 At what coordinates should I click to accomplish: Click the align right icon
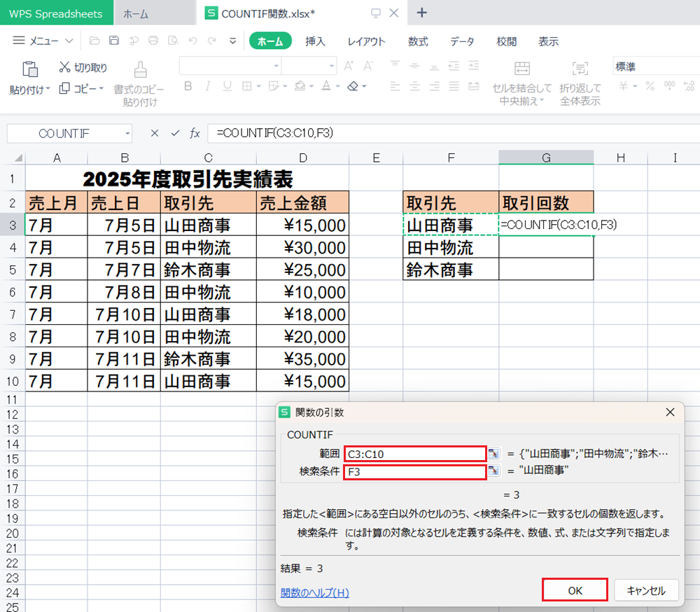tap(435, 86)
